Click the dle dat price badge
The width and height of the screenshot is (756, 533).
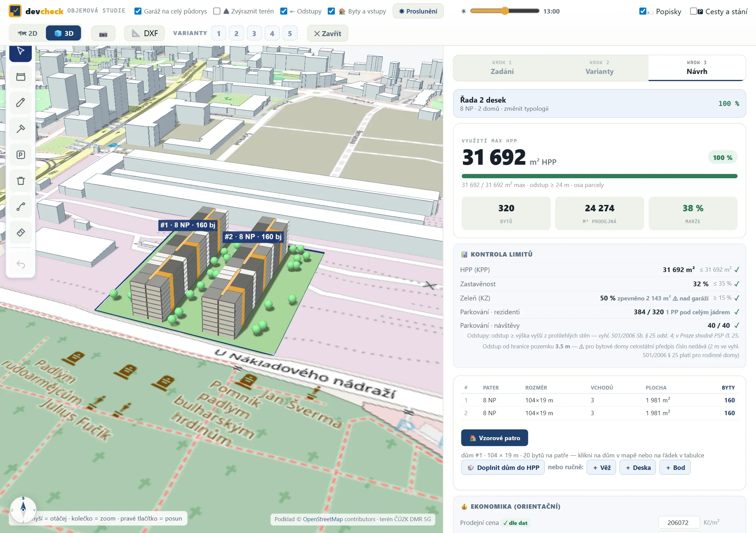point(515,523)
